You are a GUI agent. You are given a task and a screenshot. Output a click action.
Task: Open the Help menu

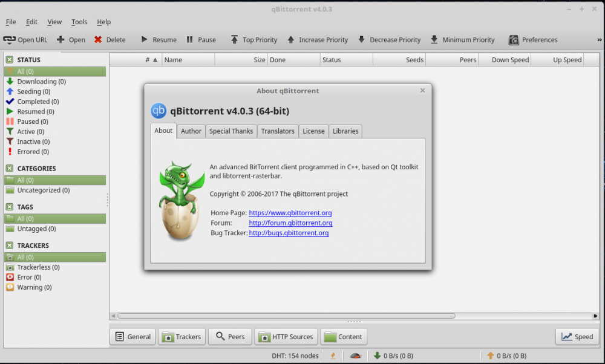104,22
